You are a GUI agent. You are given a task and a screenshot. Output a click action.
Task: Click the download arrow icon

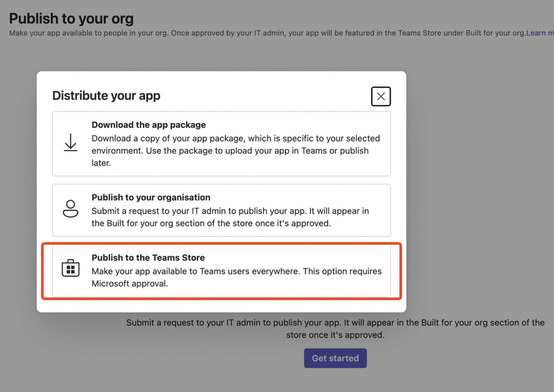tap(71, 143)
